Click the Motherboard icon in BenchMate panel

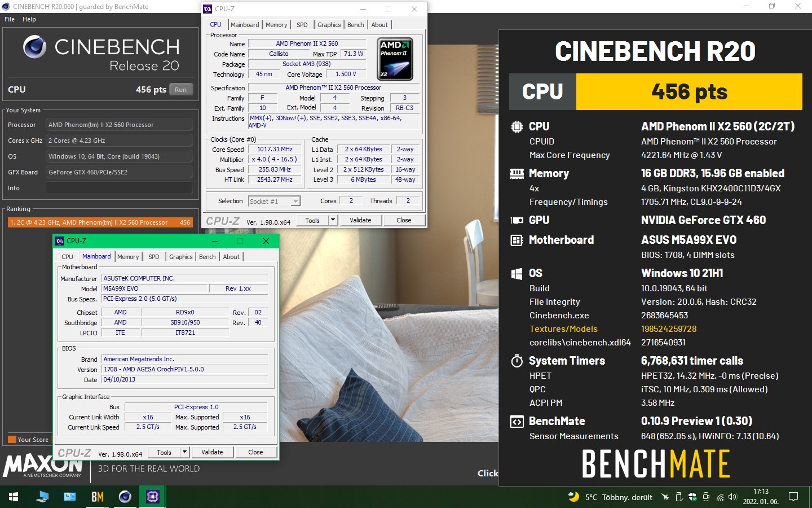tap(517, 240)
